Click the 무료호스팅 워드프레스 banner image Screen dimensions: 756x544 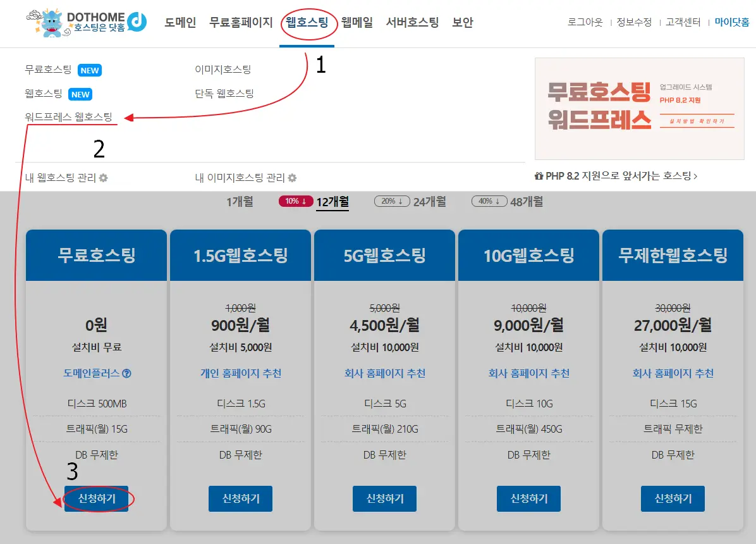640,109
